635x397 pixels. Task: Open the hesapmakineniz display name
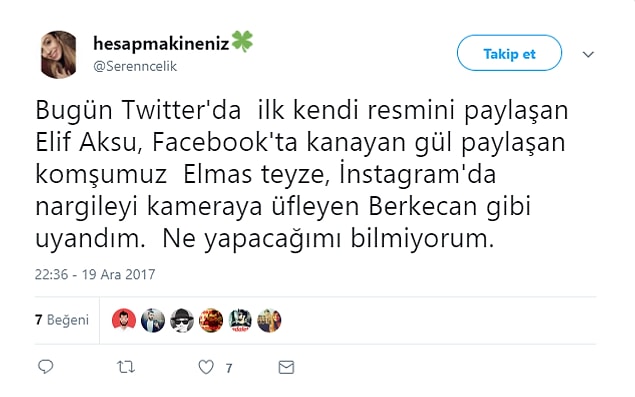click(161, 43)
